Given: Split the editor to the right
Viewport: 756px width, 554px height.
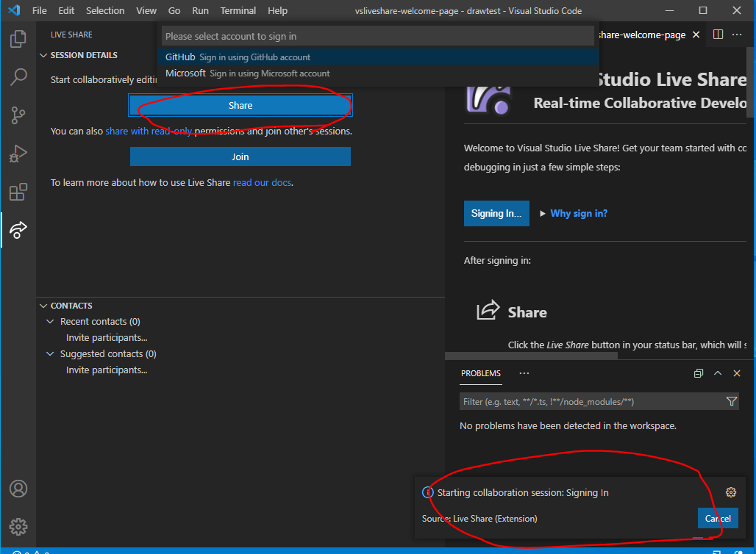Looking at the screenshot, I should 718,35.
